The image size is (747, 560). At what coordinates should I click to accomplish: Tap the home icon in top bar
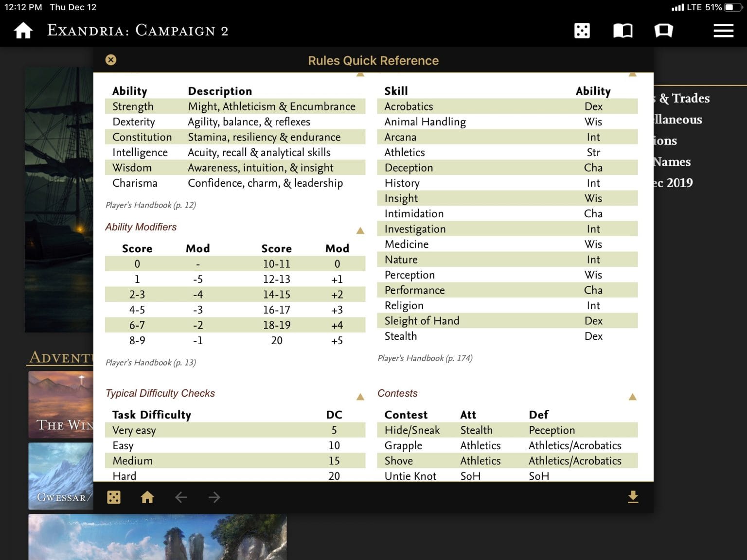(x=23, y=31)
